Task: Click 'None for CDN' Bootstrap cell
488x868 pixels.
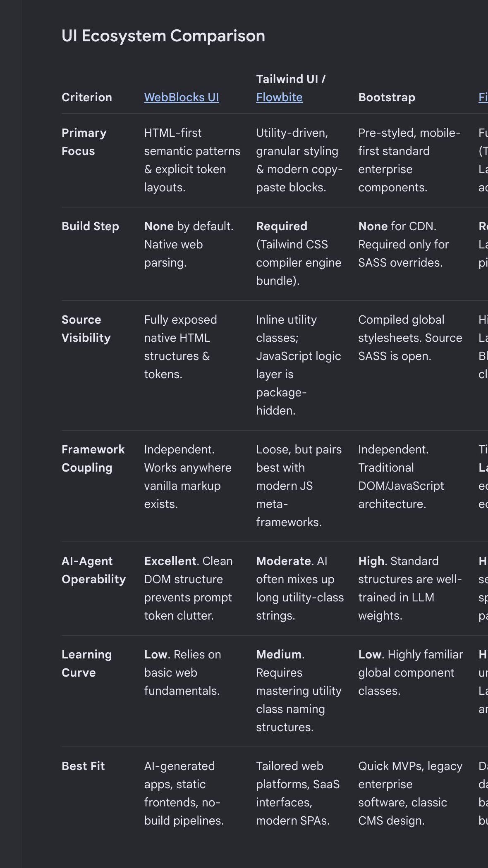Action: click(x=404, y=244)
